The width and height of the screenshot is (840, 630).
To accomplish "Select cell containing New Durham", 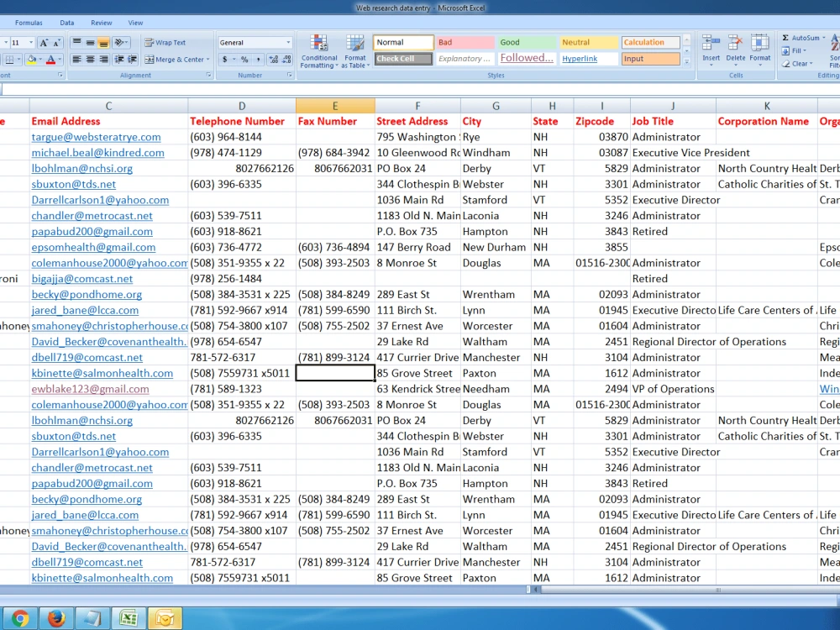I will pos(496,248).
